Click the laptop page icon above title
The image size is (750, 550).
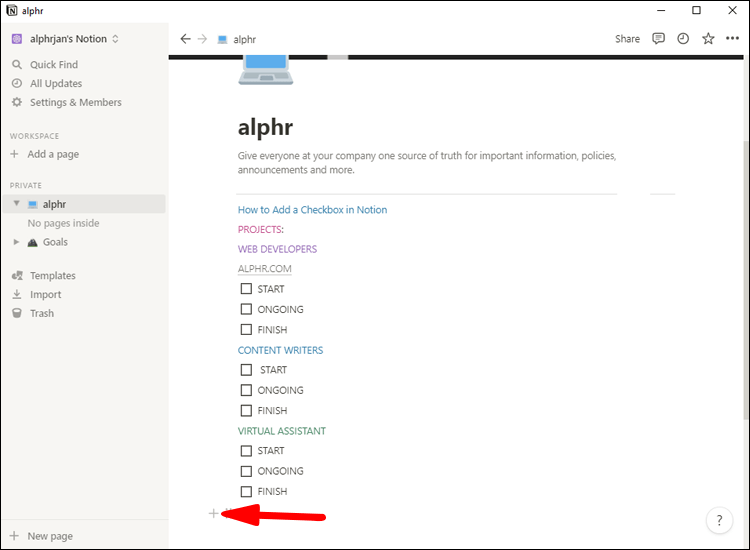point(266,67)
